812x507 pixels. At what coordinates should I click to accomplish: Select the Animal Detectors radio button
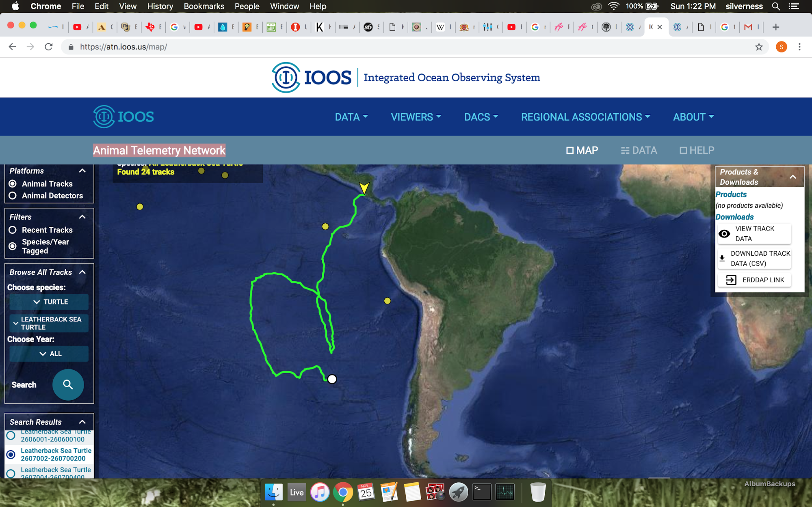(13, 196)
